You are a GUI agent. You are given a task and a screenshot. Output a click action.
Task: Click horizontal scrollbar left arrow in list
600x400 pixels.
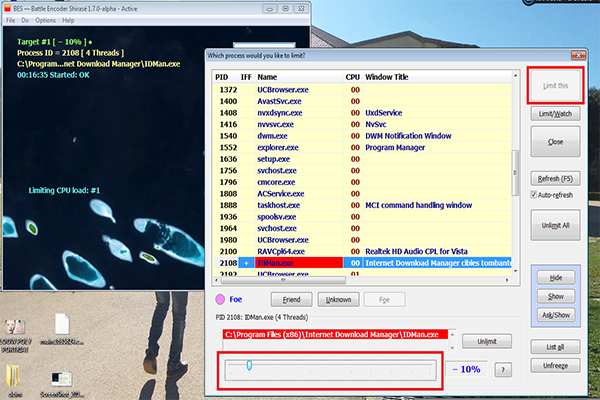point(217,280)
